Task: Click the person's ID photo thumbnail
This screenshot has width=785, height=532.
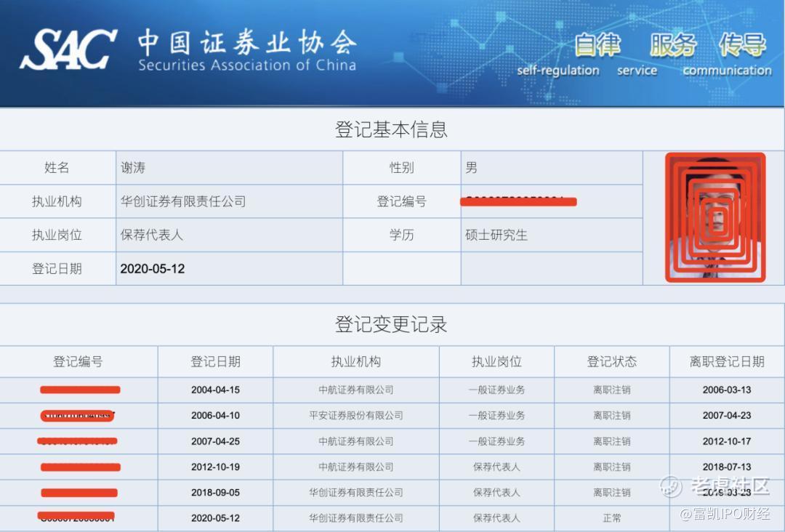Action: (715, 217)
